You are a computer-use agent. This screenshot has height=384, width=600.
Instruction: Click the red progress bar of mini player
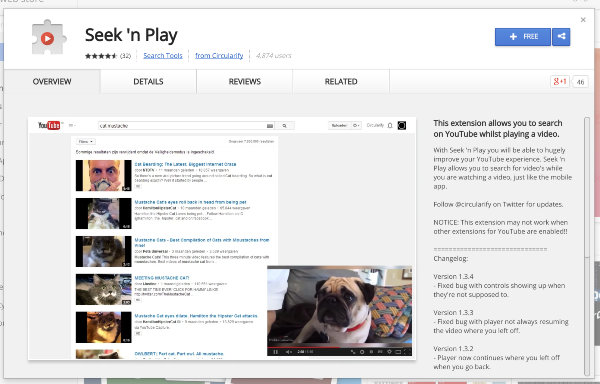(x=303, y=347)
